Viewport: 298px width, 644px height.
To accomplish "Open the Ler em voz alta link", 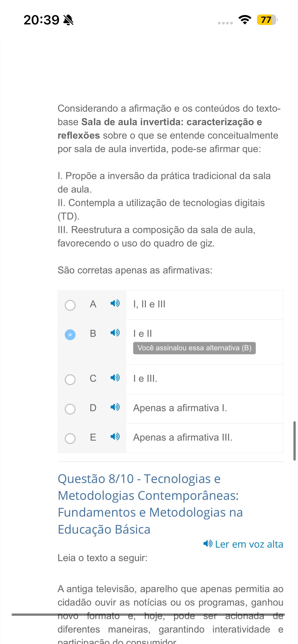I will (x=249, y=544).
